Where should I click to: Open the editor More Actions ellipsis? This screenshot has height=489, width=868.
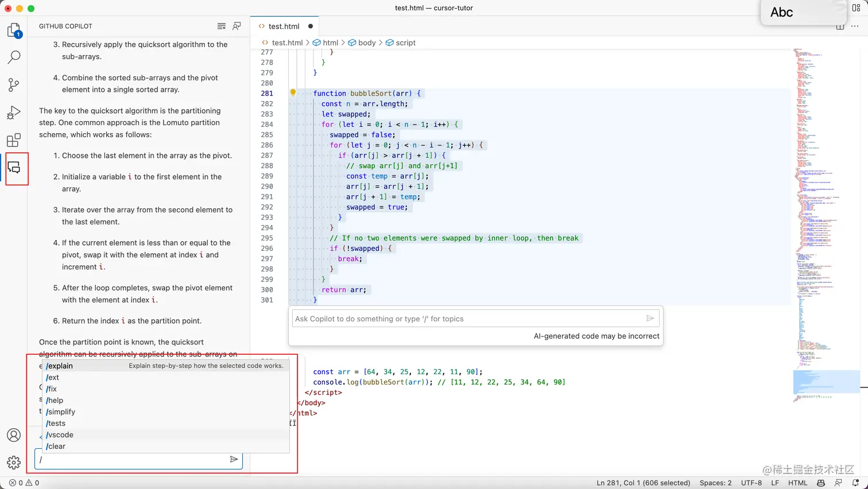click(855, 26)
